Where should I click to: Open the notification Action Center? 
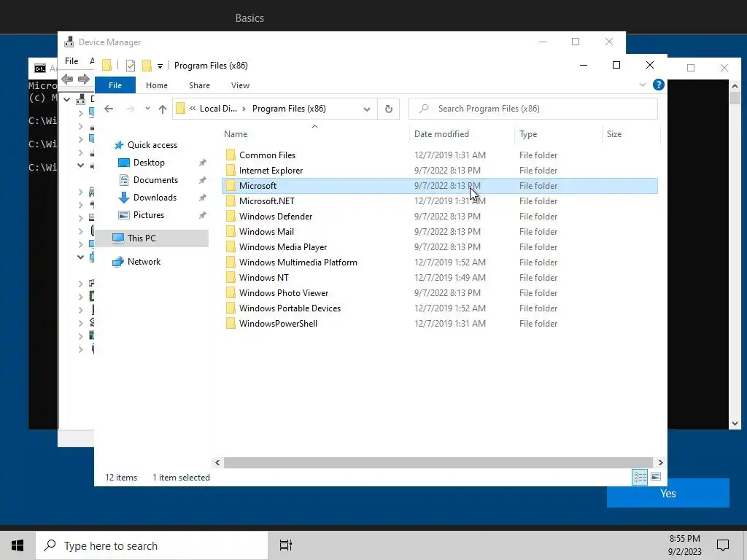point(723,545)
